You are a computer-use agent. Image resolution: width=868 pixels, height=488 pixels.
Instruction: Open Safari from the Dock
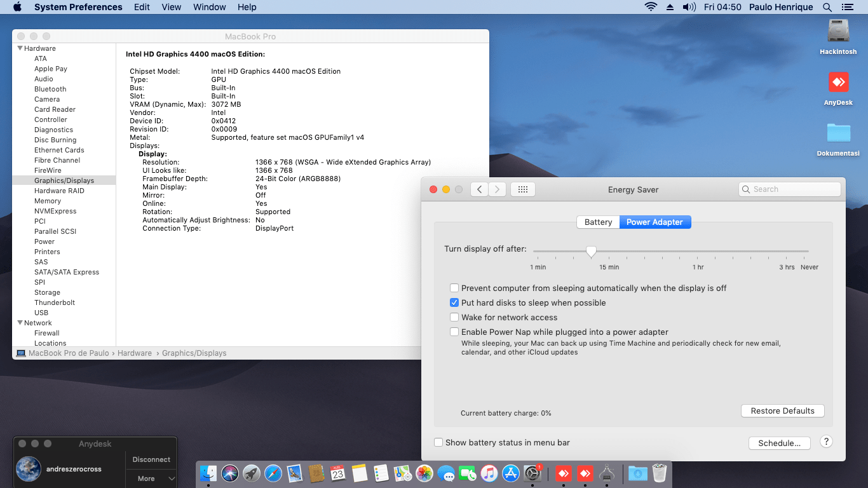[x=271, y=473]
